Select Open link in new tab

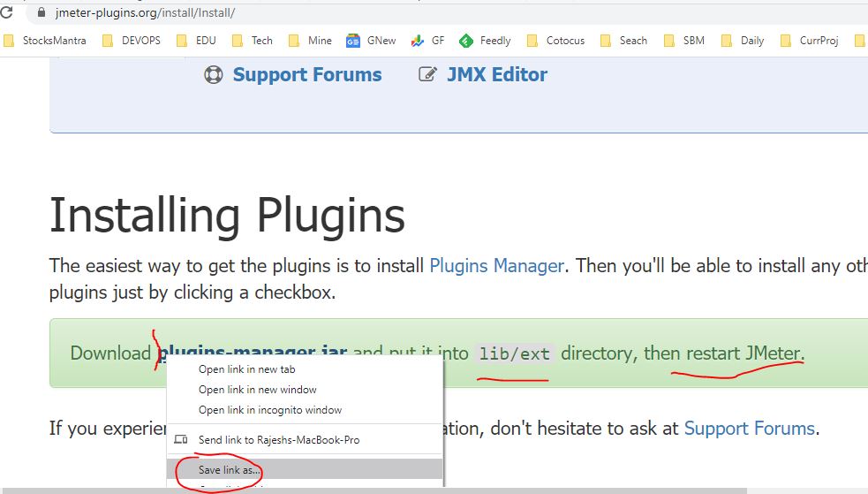click(246, 369)
